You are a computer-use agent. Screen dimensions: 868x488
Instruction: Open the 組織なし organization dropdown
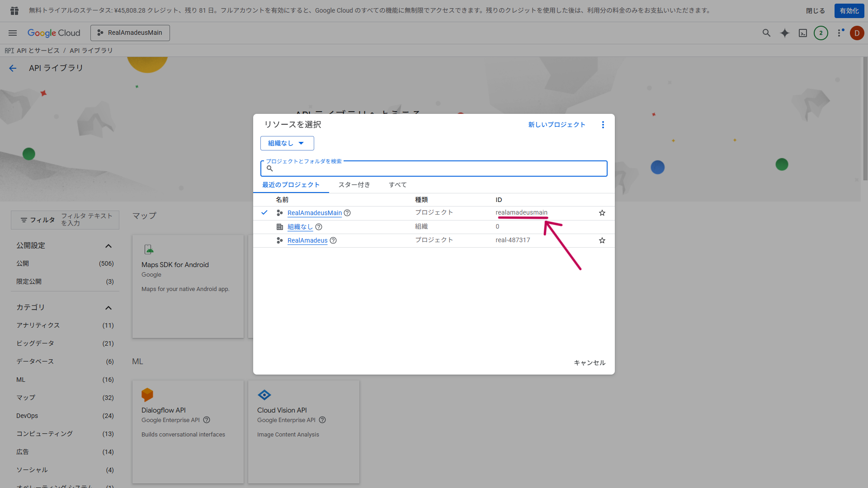click(287, 143)
